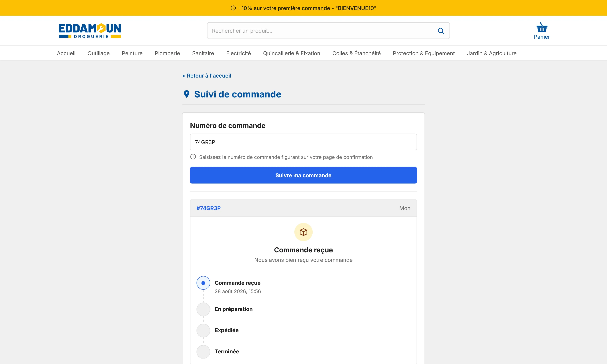The height and width of the screenshot is (364, 607).
Task: Click the Suivre ma commande button
Action: click(x=303, y=175)
